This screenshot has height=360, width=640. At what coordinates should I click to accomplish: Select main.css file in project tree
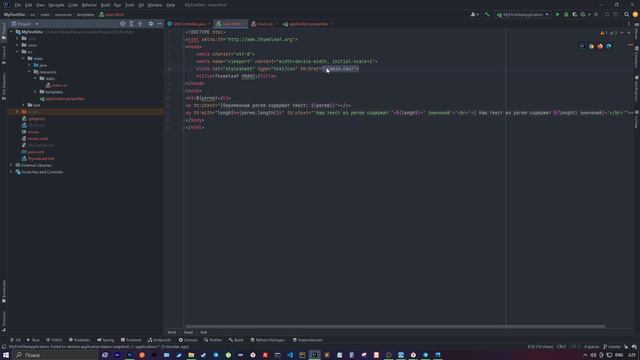(57, 85)
